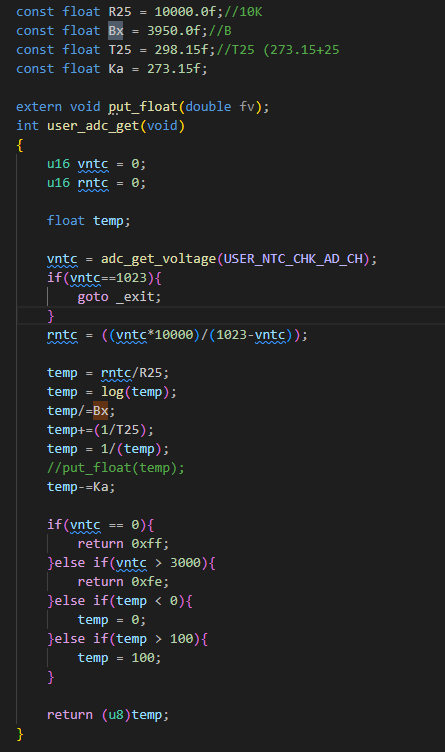445x752 pixels.
Task: Click vntc*10000 in the rntc formula
Action: 154,335
